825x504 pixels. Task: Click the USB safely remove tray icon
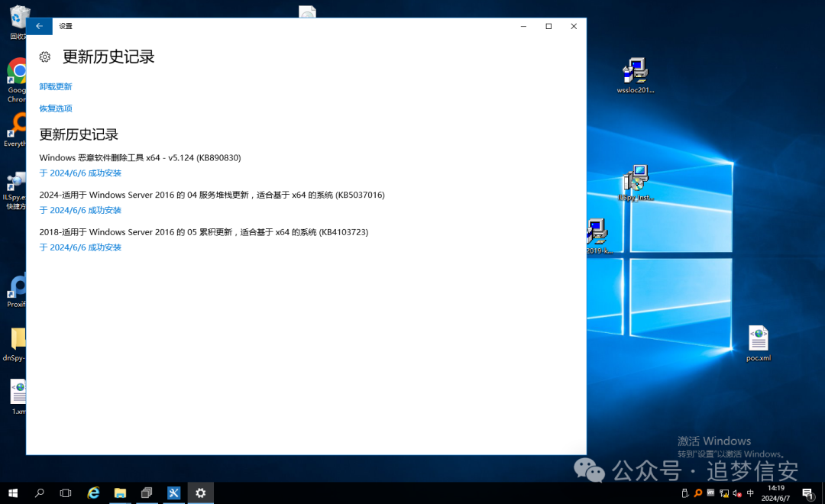684,493
